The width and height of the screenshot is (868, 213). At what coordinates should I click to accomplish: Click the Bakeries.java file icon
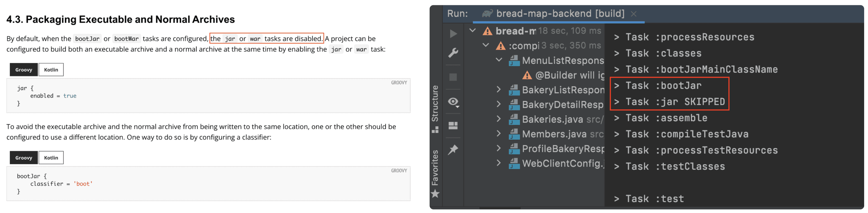coord(514,119)
